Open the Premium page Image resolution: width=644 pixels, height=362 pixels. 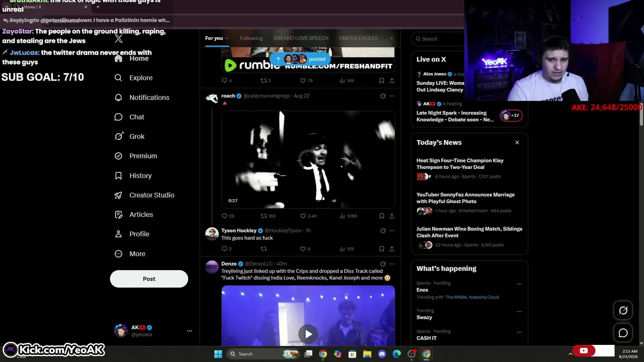[136, 156]
